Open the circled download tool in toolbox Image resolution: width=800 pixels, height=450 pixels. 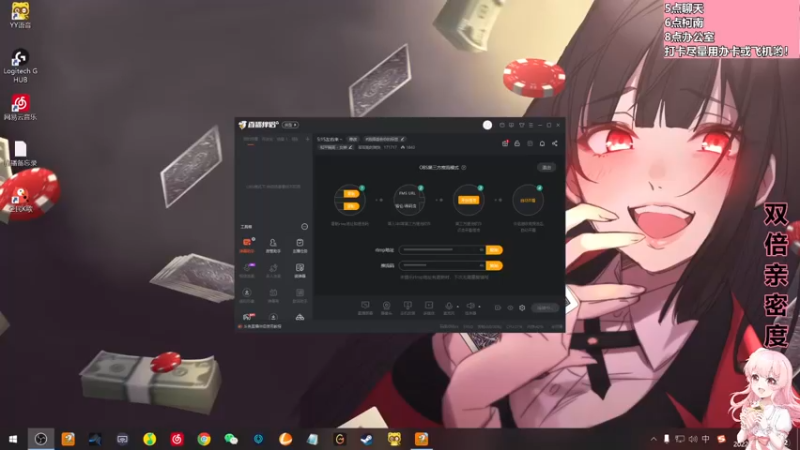point(273,317)
